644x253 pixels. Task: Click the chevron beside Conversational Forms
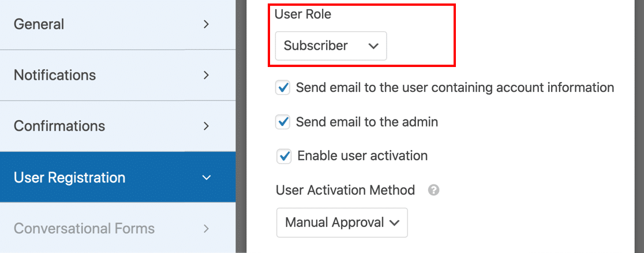207,228
